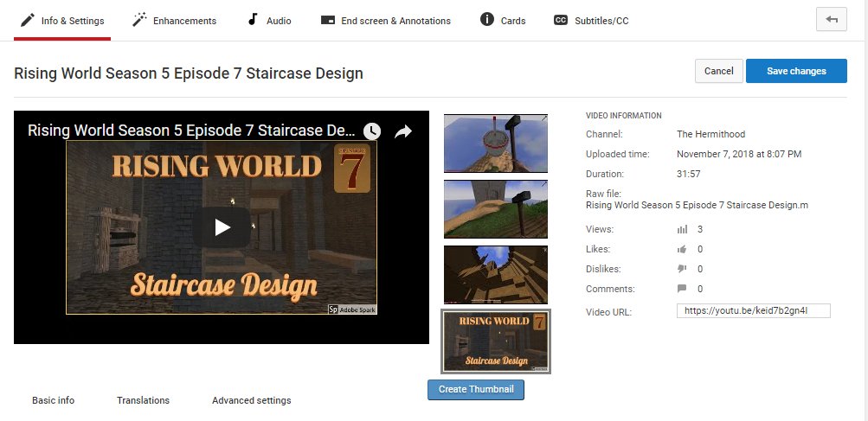Click the thumbs up icon beside Likes
This screenshot has height=421, width=868.
tap(682, 249)
